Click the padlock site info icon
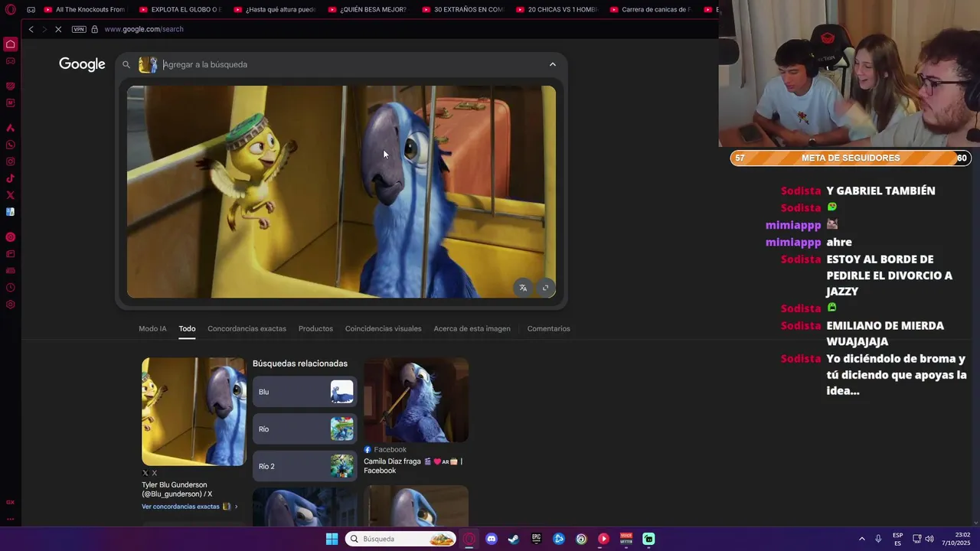 [x=94, y=29]
